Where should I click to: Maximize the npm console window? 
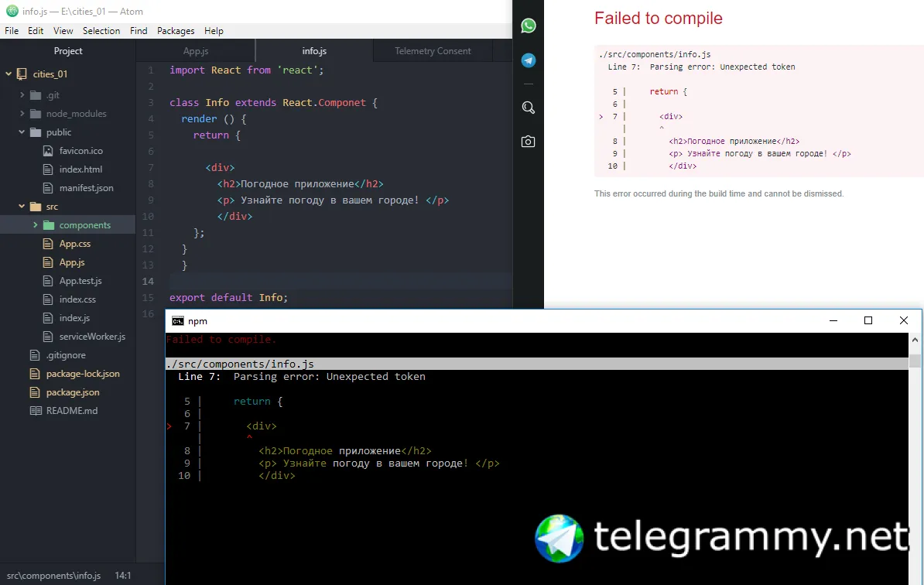point(868,320)
